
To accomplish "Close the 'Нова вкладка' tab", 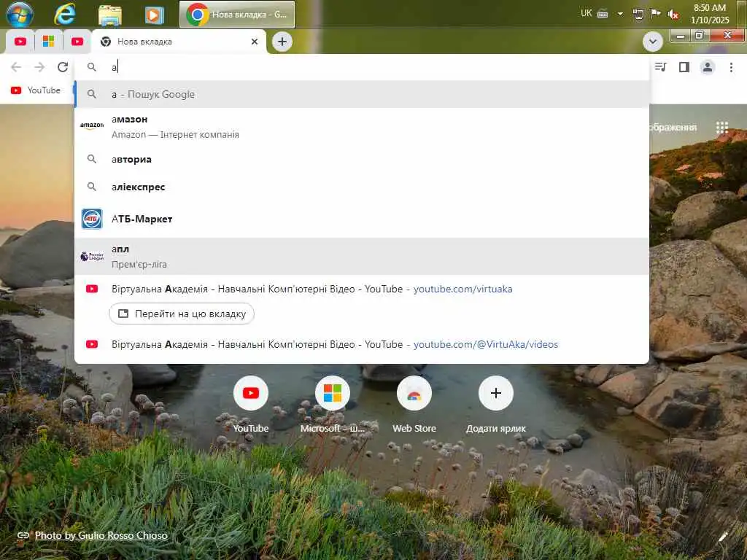I will 255,42.
